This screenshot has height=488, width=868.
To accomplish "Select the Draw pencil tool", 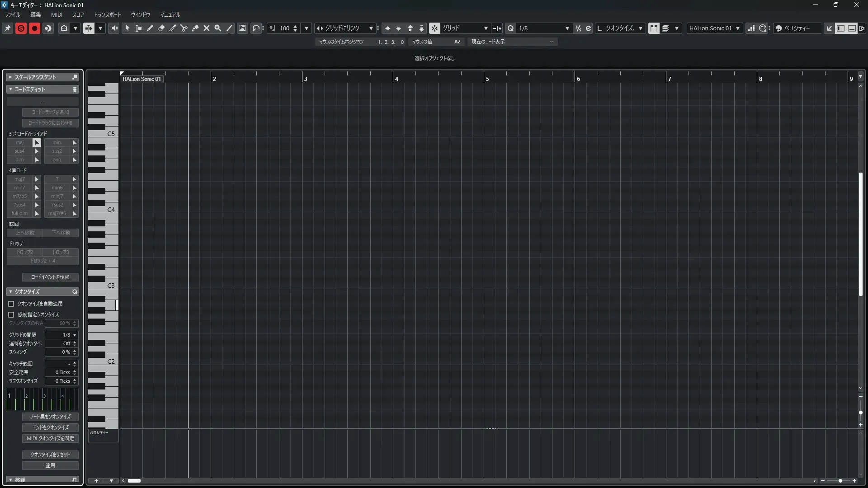I will [150, 28].
